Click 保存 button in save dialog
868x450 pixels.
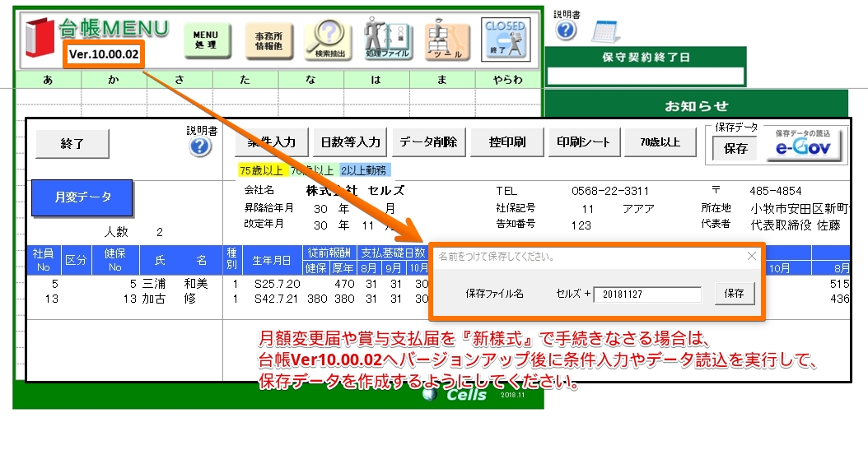(734, 293)
